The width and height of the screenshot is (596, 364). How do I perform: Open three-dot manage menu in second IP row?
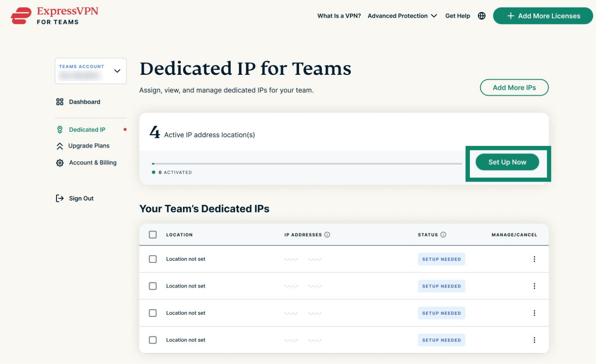[x=534, y=286]
